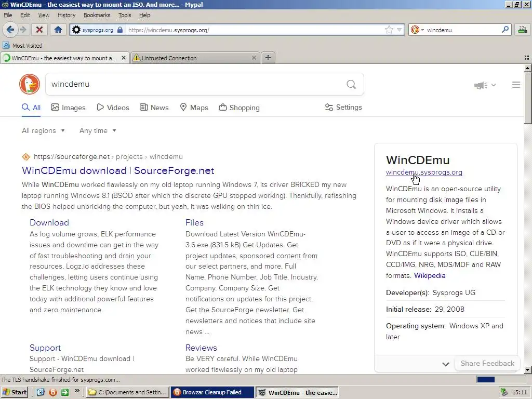Open wincdemu.sysprogs.org link in info panel
This screenshot has height=399, width=532.
(424, 172)
